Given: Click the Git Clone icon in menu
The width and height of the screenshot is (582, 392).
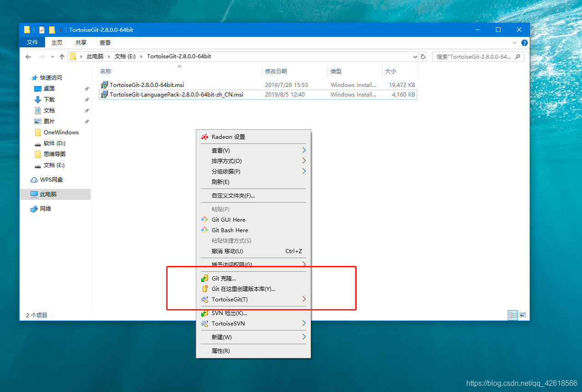Looking at the screenshot, I should point(205,278).
